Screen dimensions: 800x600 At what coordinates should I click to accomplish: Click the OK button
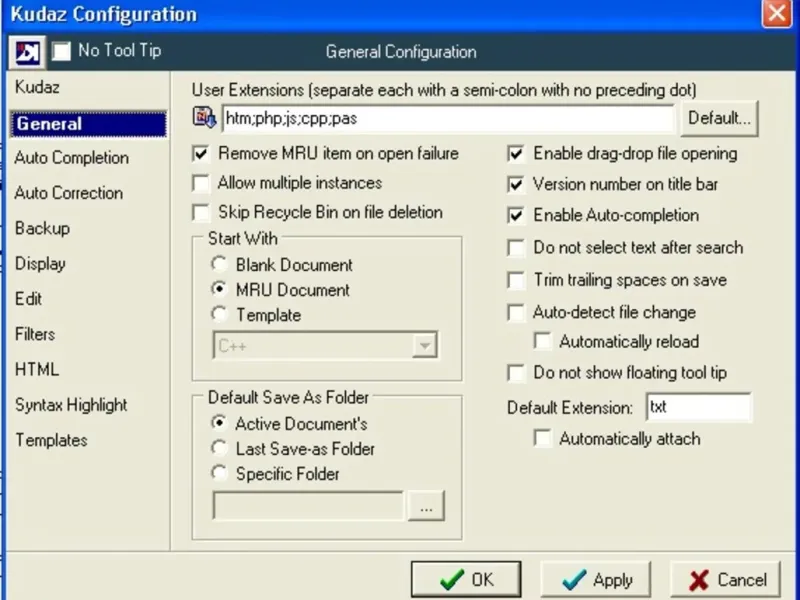point(466,580)
